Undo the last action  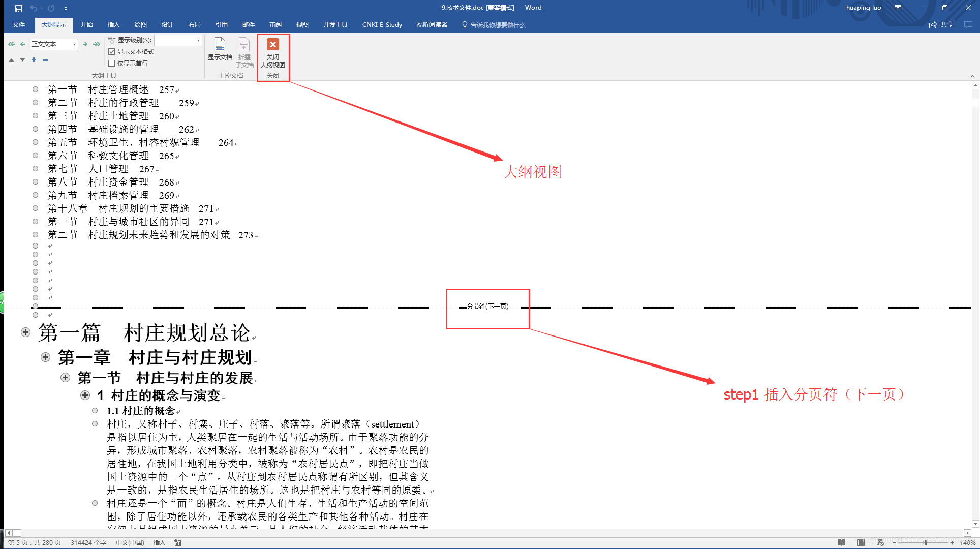click(34, 8)
